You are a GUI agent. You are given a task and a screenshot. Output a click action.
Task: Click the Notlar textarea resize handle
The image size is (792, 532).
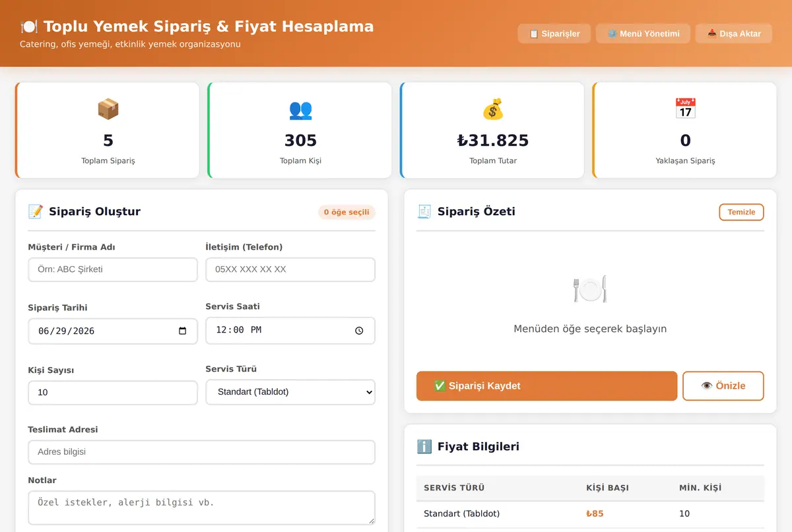[370, 520]
